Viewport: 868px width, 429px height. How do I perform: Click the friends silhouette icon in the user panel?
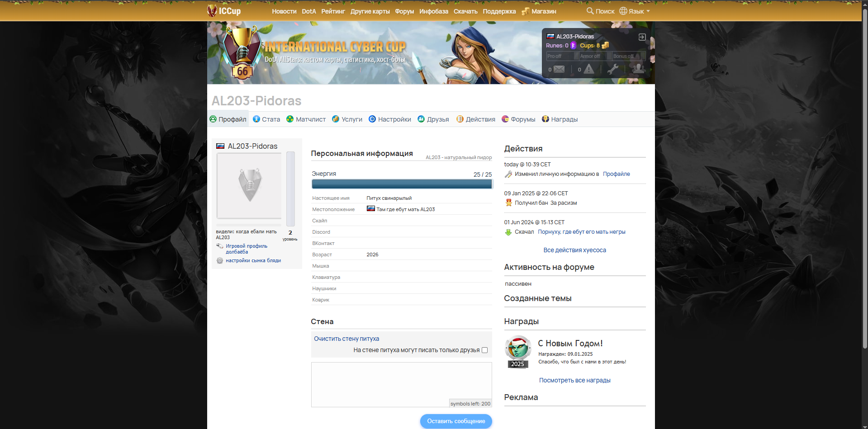click(x=638, y=69)
